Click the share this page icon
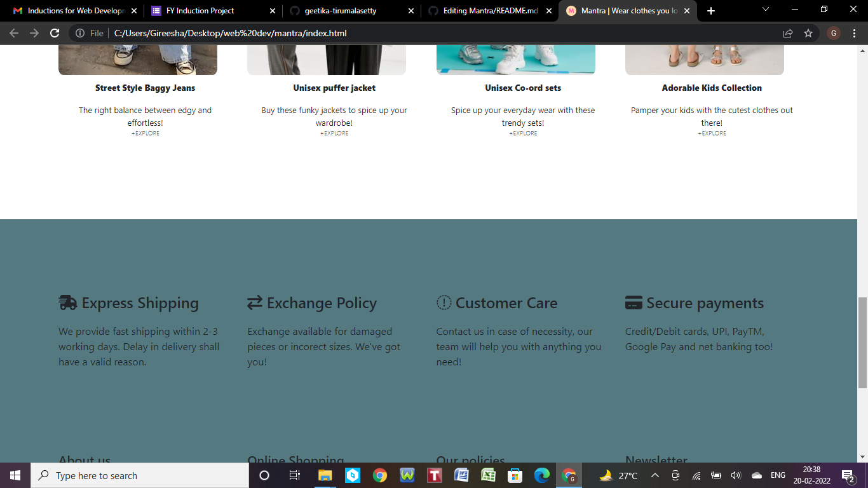The height and width of the screenshot is (488, 868). pos(787,33)
